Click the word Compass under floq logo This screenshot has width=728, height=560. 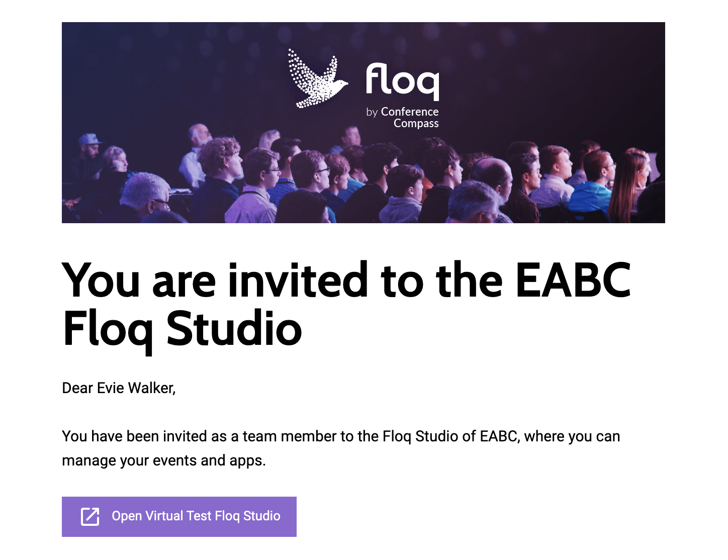[416, 124]
